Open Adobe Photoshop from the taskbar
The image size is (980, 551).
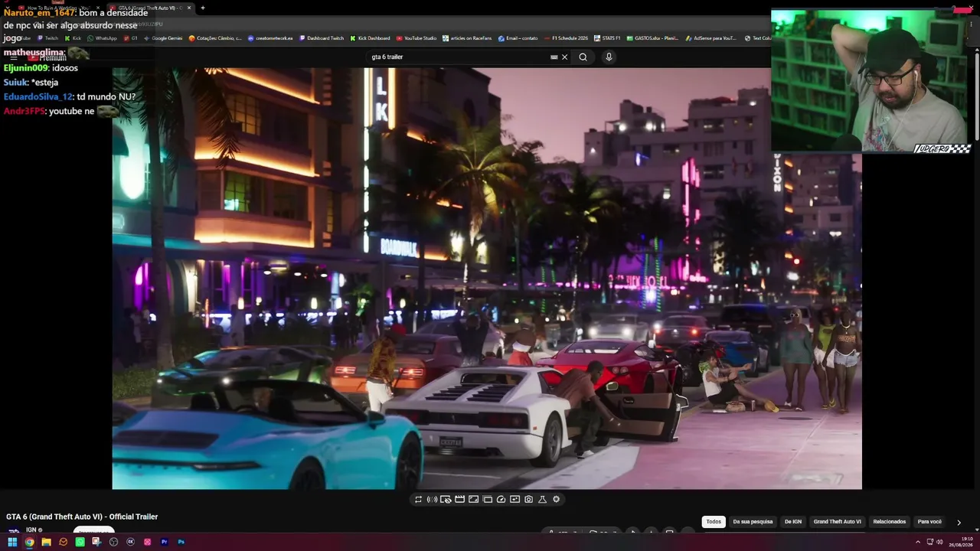pos(181,542)
